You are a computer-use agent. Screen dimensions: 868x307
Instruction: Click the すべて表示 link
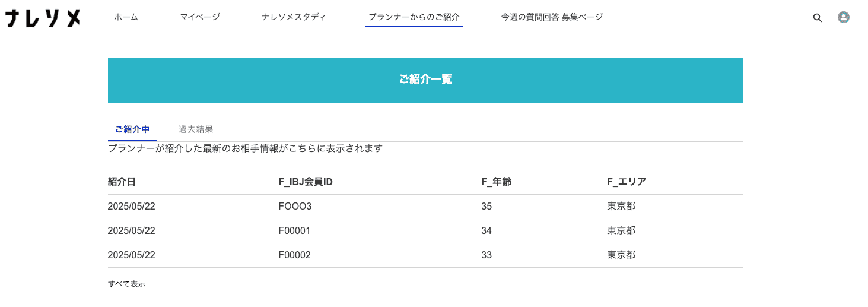[126, 284]
